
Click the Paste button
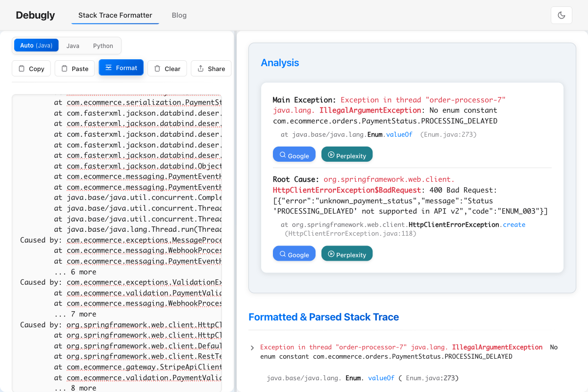click(x=75, y=69)
